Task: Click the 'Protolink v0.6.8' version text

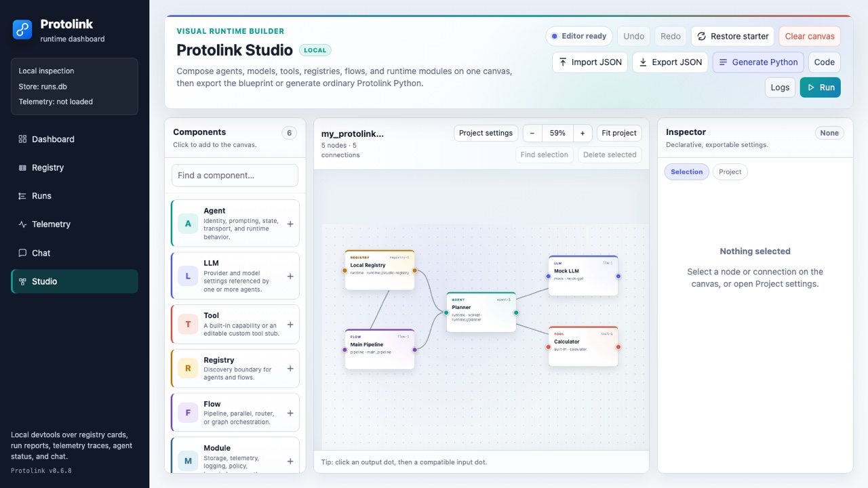Action: 41,470
